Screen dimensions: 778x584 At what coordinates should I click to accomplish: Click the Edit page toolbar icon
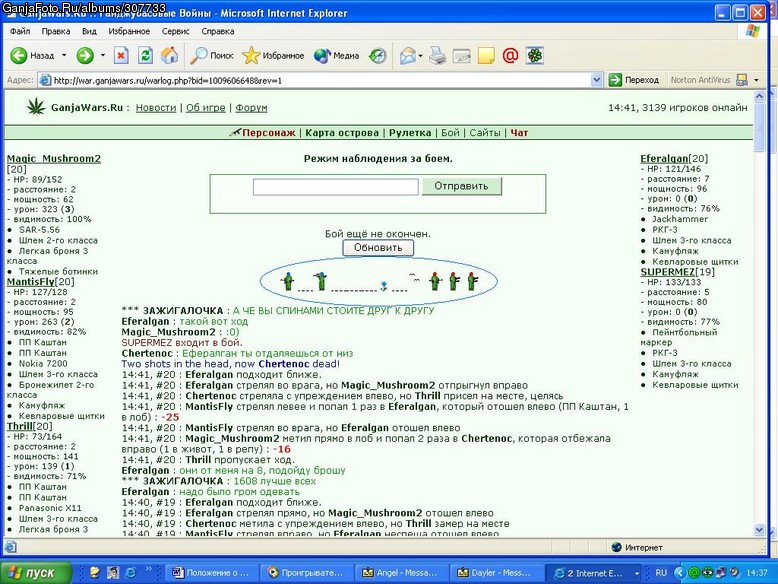tap(461, 56)
